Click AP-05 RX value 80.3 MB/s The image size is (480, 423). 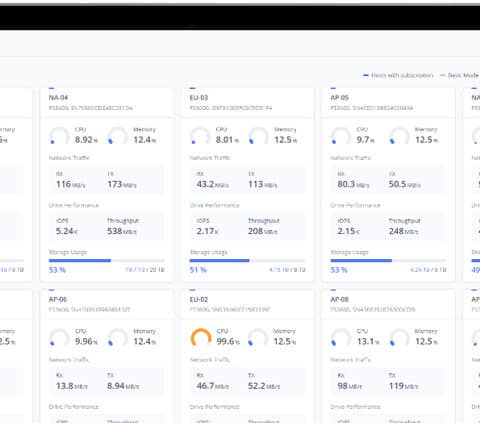[353, 184]
